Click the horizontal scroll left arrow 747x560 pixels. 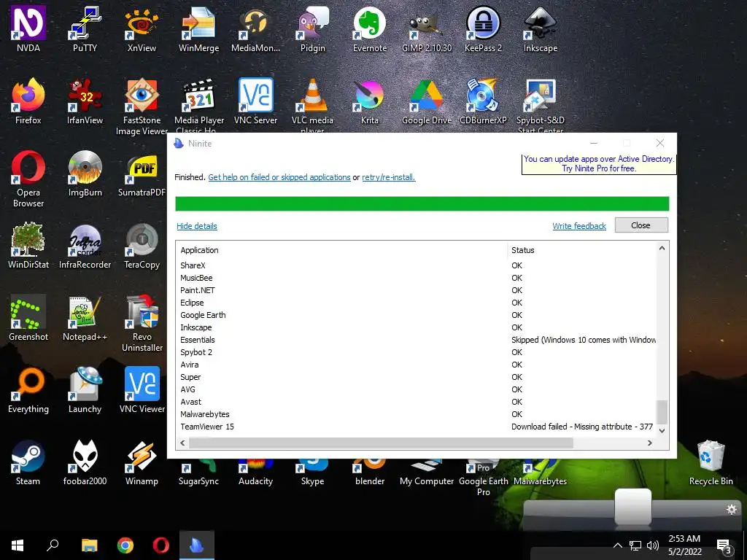pos(182,443)
